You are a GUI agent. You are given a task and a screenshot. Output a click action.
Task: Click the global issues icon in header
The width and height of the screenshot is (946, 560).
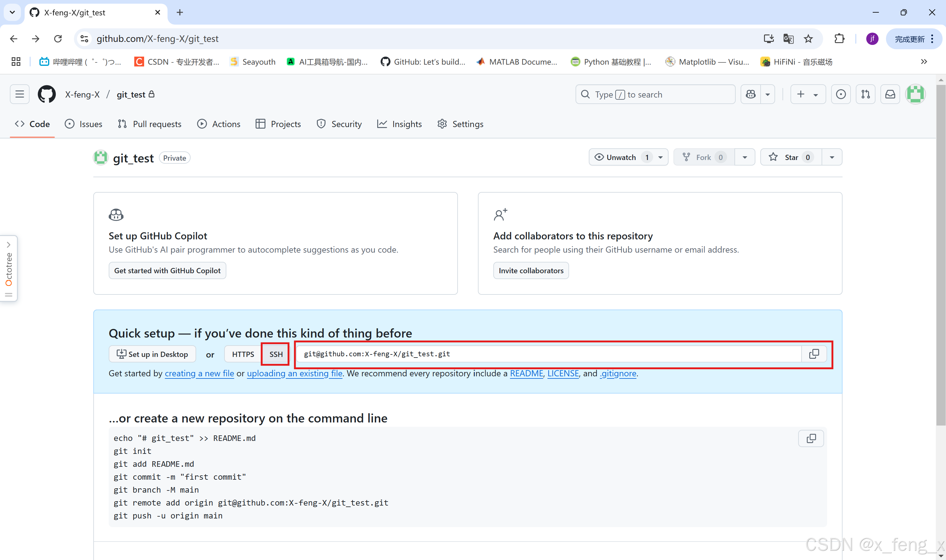841,94
